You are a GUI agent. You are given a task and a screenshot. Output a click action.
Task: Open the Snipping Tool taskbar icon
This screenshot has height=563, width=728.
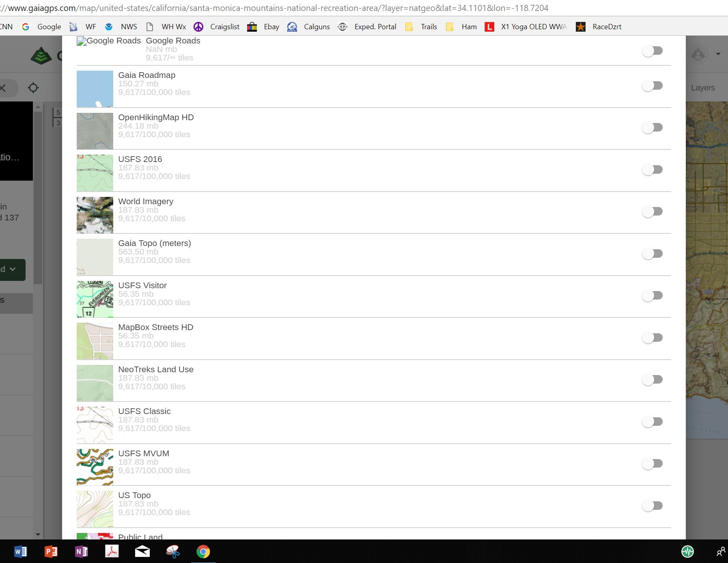(x=173, y=552)
